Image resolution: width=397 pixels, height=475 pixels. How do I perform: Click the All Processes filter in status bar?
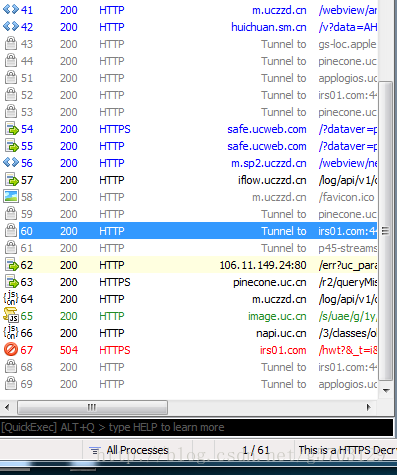[137, 450]
